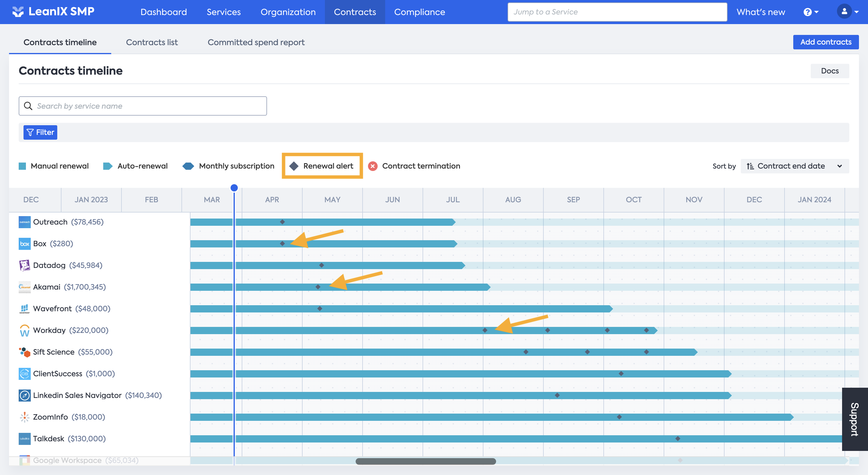
Task: Click the LinkedIn Sales Navigator compass icon
Action: (x=25, y=395)
